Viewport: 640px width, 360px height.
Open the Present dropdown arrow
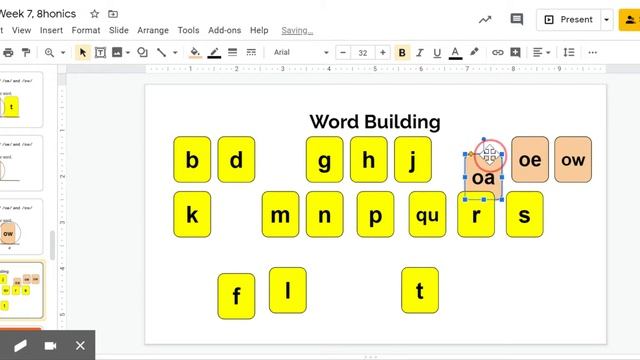607,20
